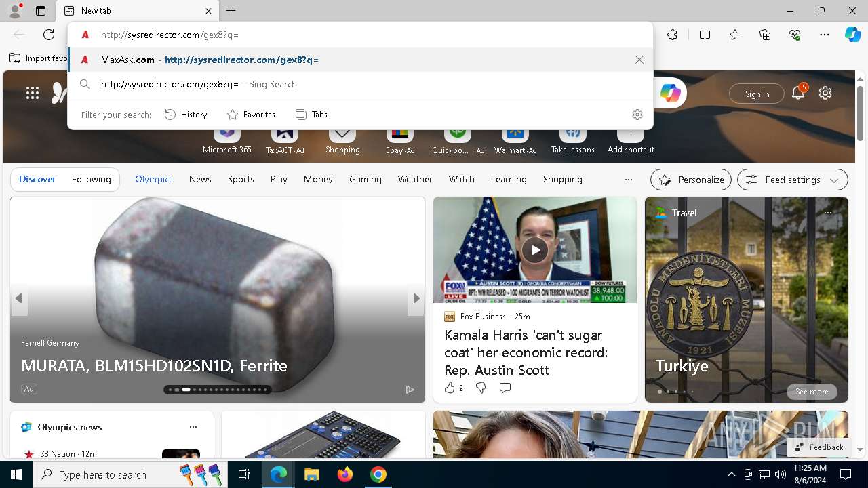868x488 pixels.
Task: Open tab actions menu icon
Action: (x=41, y=11)
